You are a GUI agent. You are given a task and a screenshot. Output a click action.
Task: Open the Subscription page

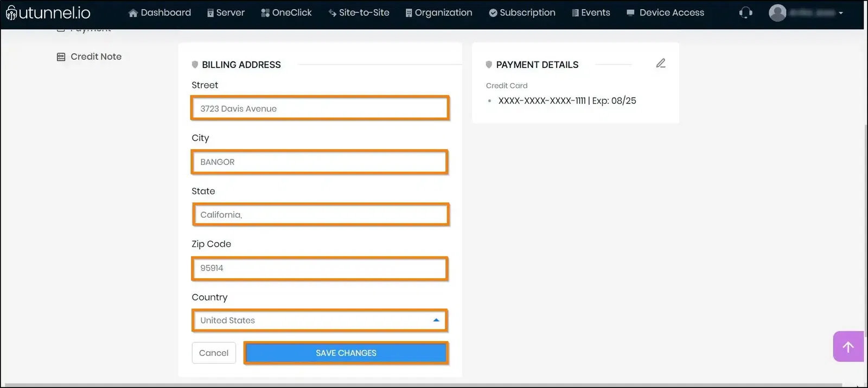(522, 12)
